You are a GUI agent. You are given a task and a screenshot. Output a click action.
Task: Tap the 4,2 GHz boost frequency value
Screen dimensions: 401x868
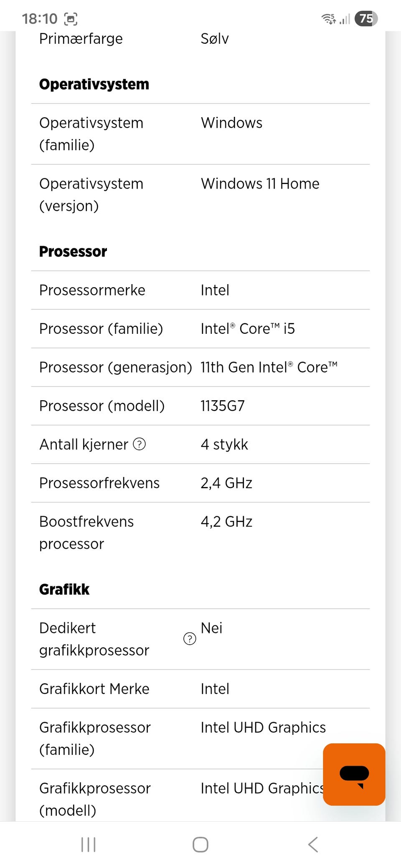pyautogui.click(x=226, y=522)
